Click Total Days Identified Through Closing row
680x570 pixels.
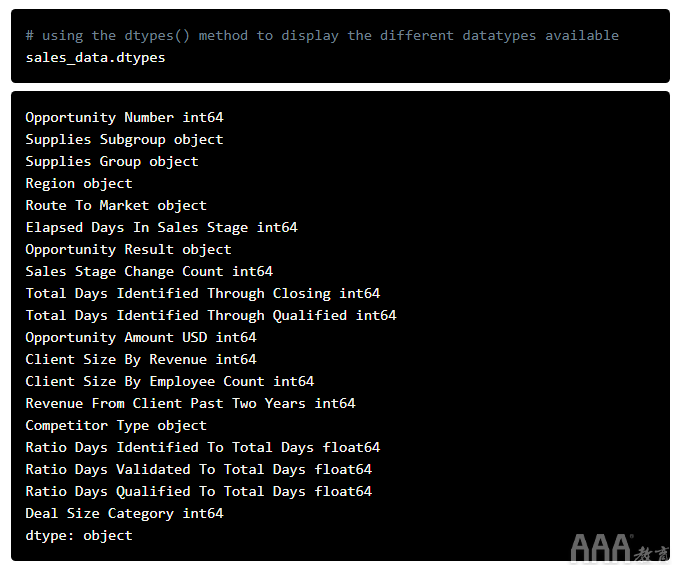203,294
